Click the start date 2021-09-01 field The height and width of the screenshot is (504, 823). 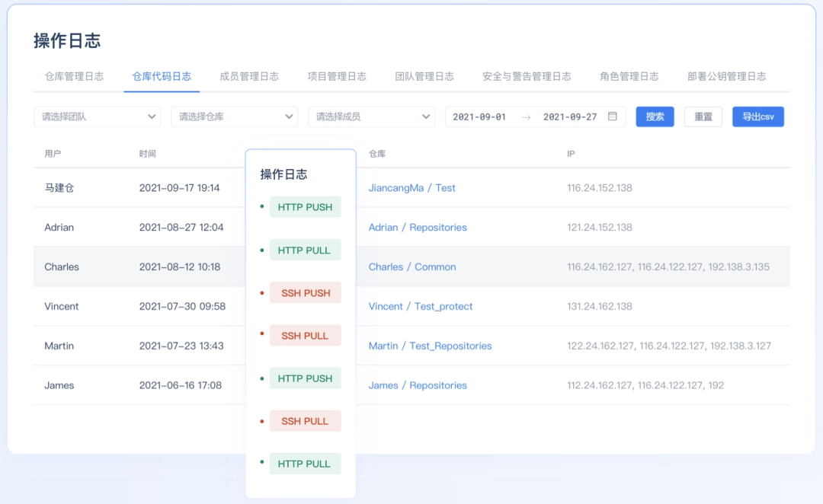(479, 117)
